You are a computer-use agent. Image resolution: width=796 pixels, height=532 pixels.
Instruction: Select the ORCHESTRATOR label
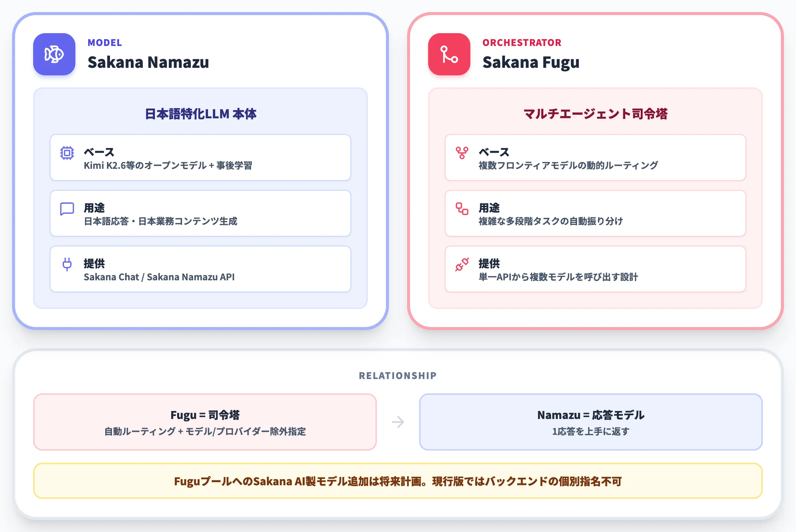coord(522,43)
